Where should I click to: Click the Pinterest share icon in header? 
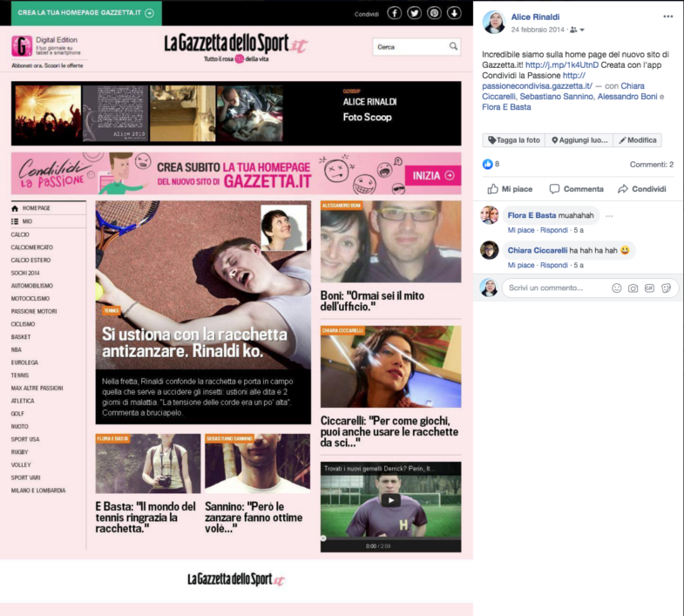click(x=434, y=13)
